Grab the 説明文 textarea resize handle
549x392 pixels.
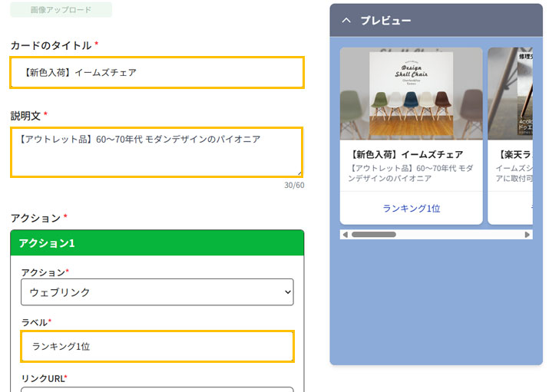click(x=299, y=173)
